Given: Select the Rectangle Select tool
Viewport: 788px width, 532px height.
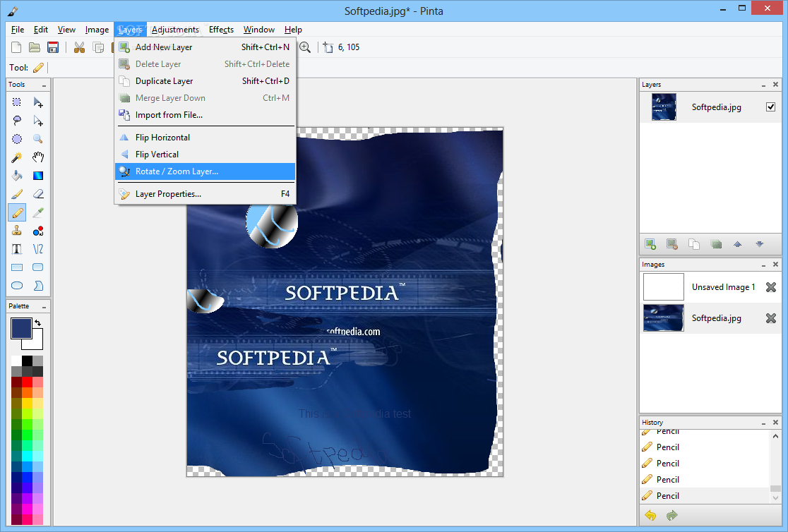Looking at the screenshot, I should point(16,102).
